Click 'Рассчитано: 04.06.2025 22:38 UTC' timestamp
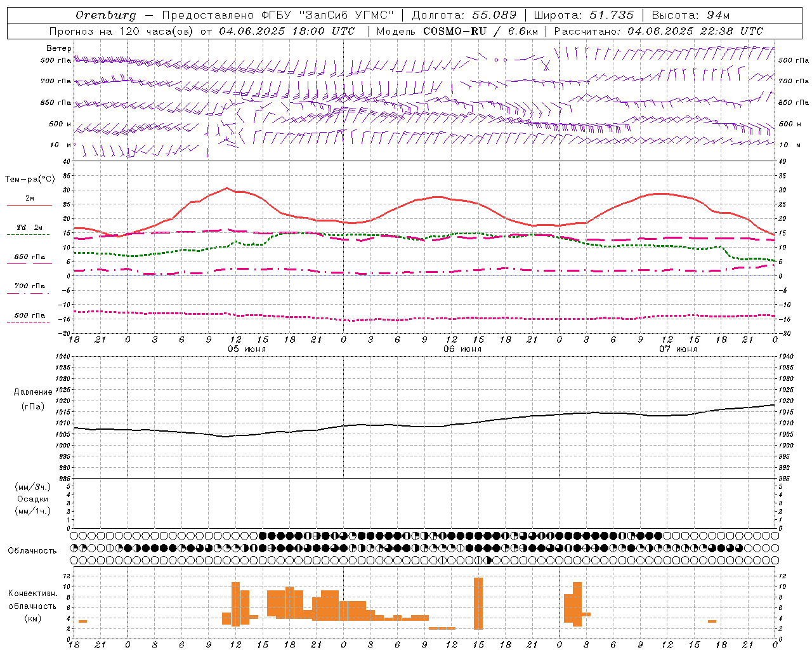Viewport: 812px width, 650px height. (659, 31)
